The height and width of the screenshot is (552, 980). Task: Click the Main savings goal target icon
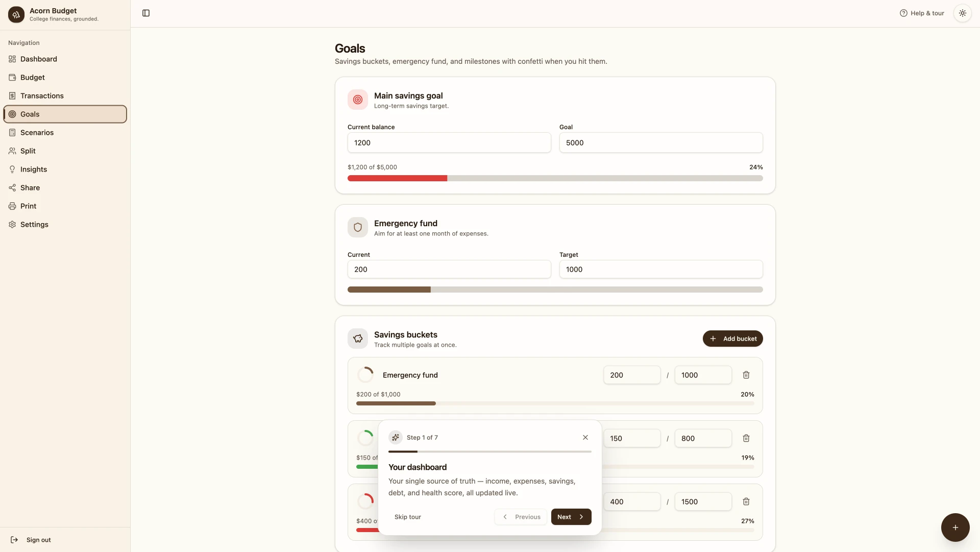[x=358, y=100]
